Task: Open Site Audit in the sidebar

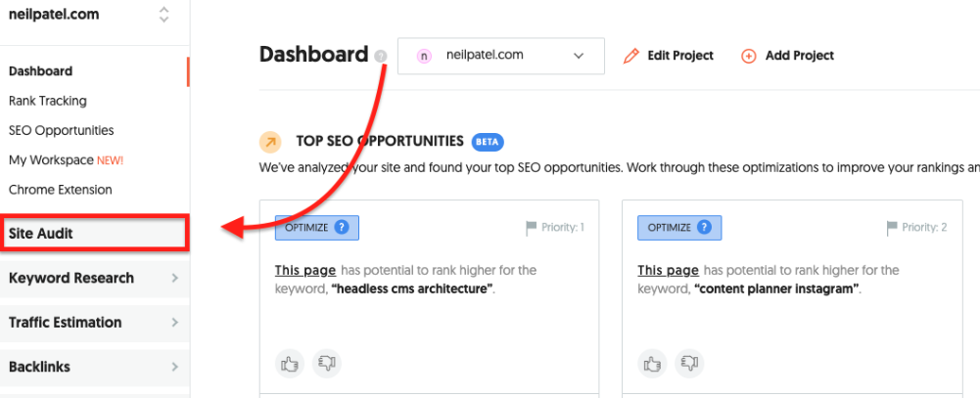Action: 94,234
